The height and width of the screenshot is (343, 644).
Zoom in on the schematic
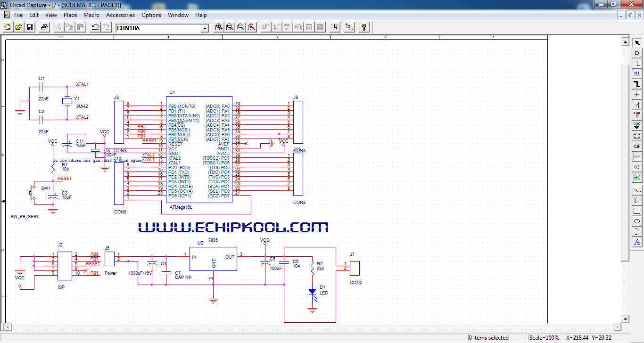pyautogui.click(x=219, y=27)
